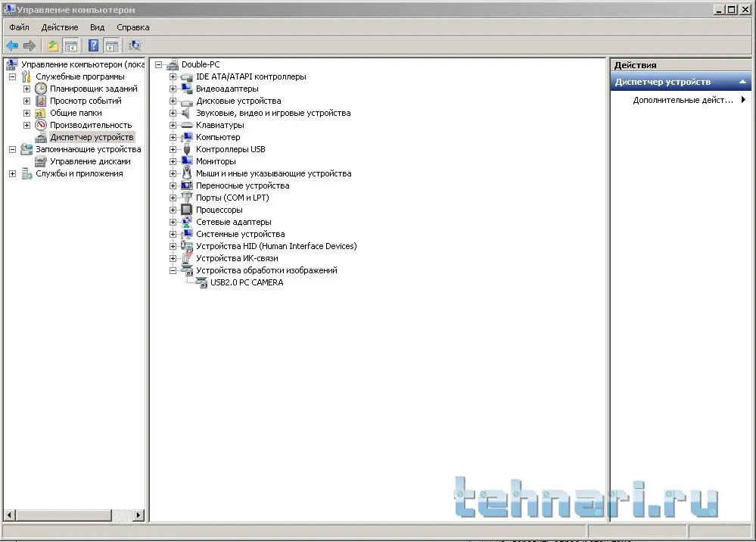Click Scan for hardware changes icon
Viewport: 756px width, 542px height.
click(x=135, y=46)
